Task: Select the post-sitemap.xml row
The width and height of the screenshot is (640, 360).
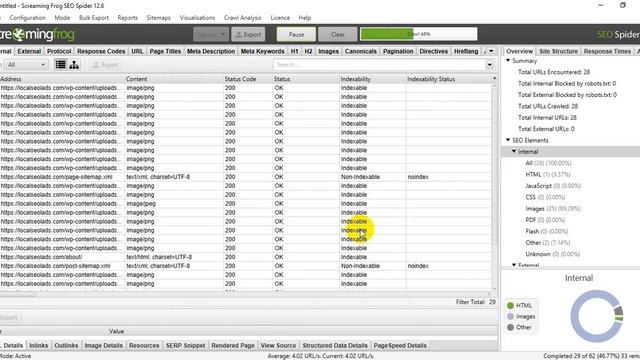Action: tap(246, 266)
